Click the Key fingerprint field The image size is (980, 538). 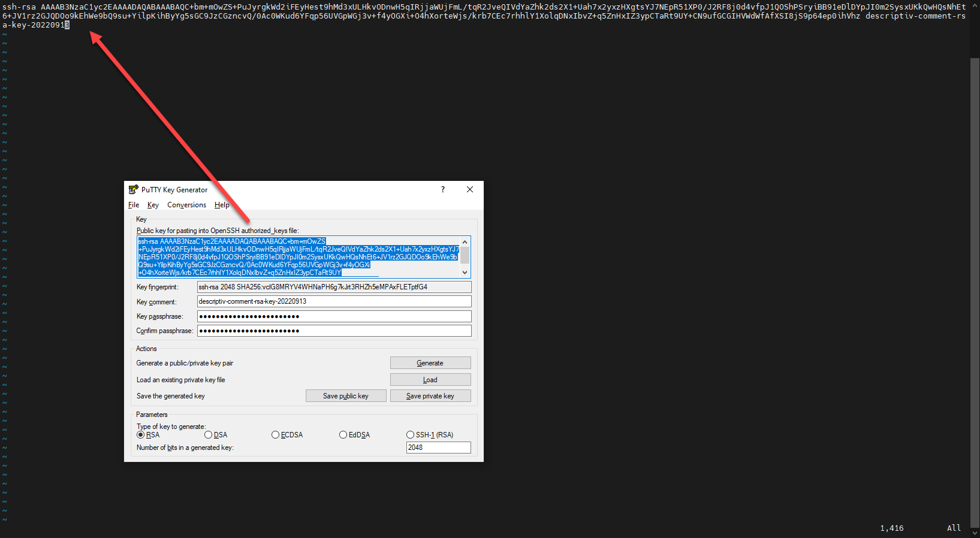tap(334, 287)
